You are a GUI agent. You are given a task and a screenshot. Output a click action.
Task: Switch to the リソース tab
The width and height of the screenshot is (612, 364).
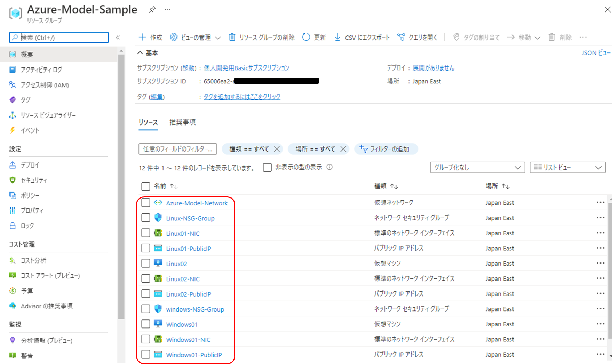tap(148, 122)
